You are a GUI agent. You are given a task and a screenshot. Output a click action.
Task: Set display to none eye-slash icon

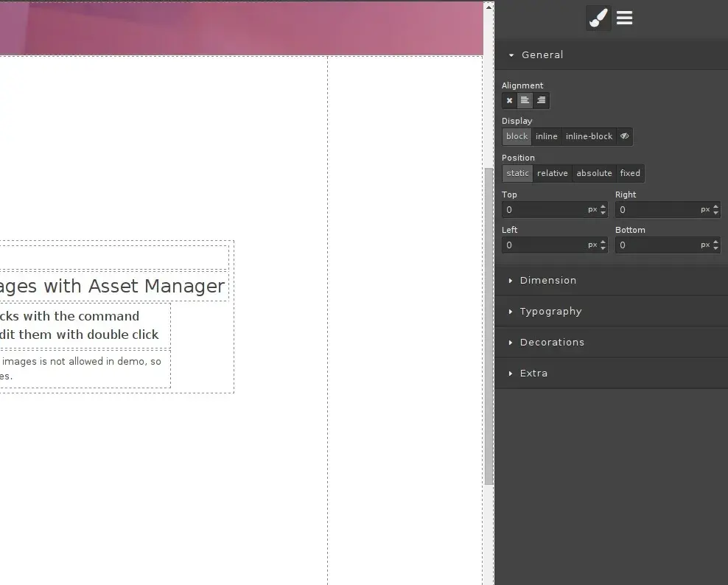pos(624,136)
